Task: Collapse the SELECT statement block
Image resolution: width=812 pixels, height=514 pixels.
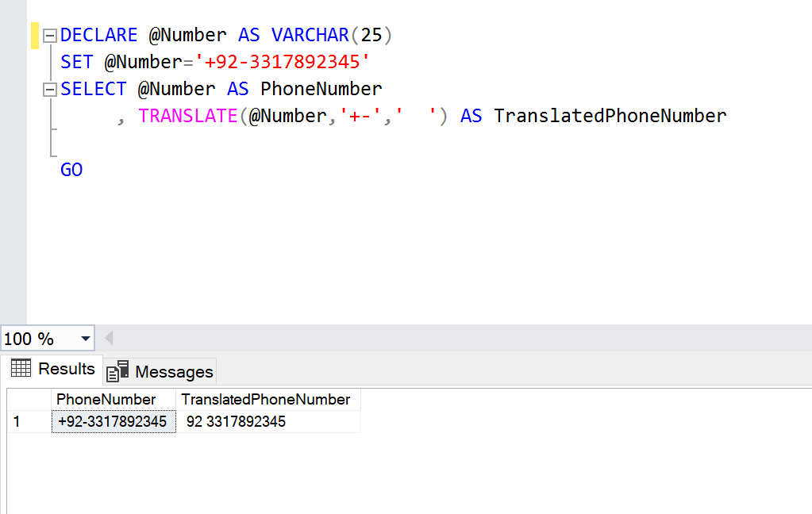Action: point(50,89)
